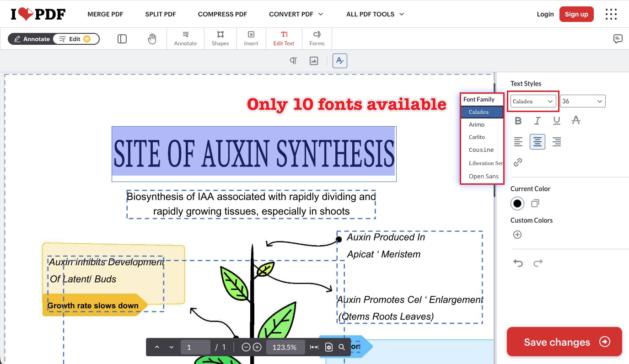The image size is (629, 364).
Task: Click the image edit icon
Action: (x=314, y=61)
